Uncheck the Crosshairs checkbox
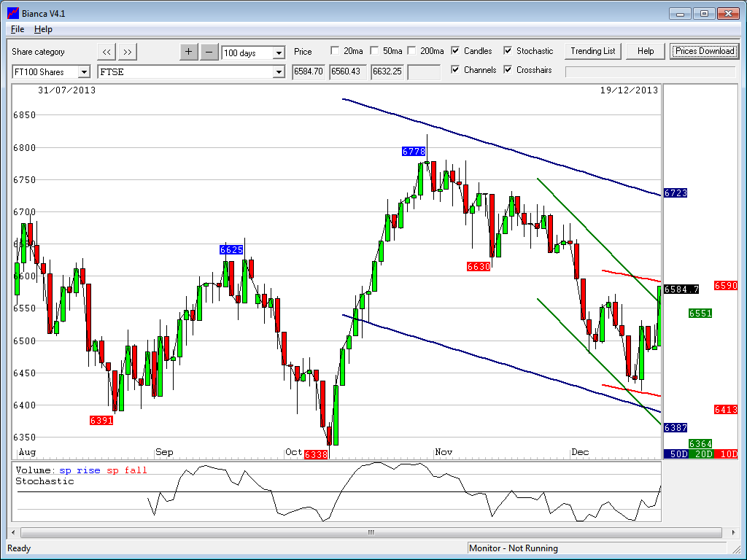Screen dimensions: 747x560 (x=508, y=70)
